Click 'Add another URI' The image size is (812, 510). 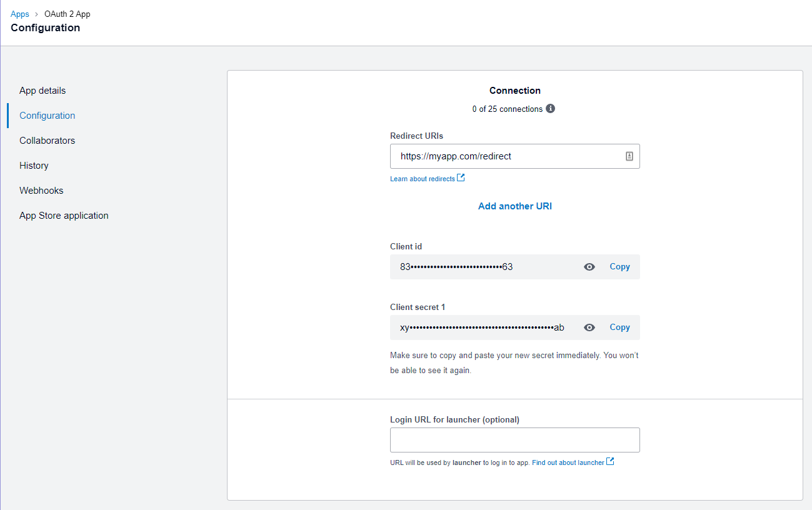coord(514,206)
